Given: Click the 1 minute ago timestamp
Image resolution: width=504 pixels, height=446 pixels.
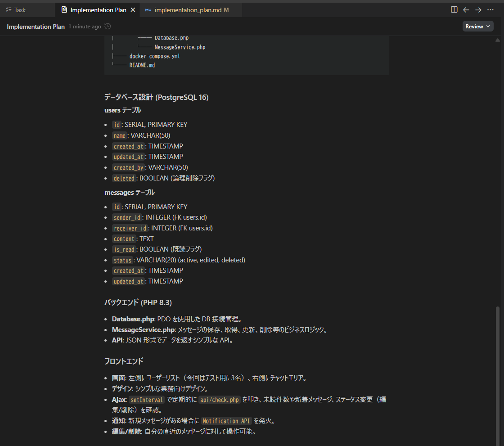Looking at the screenshot, I should pos(85,26).
